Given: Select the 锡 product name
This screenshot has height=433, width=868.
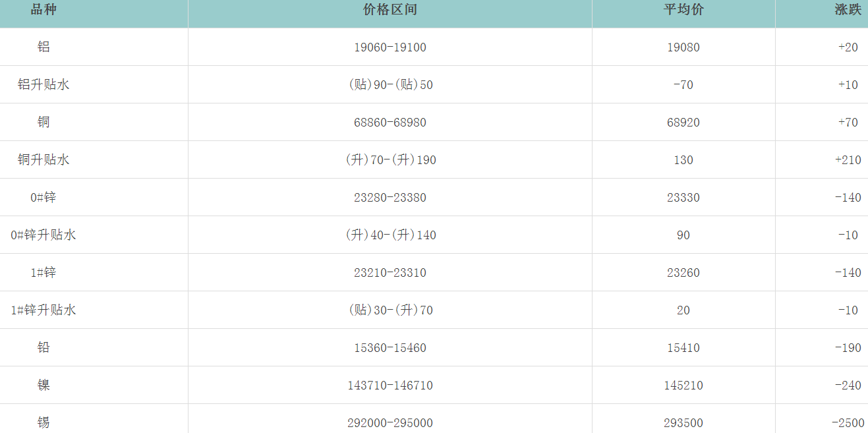Looking at the screenshot, I should [43, 422].
